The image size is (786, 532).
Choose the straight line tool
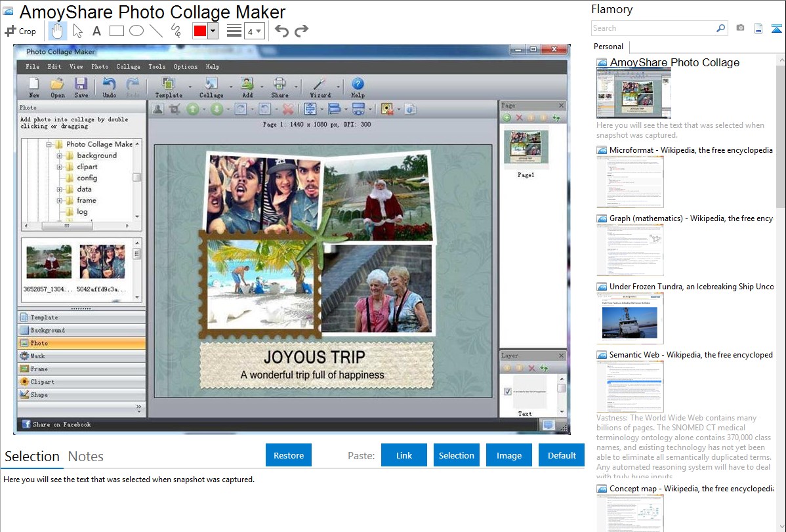click(x=156, y=31)
